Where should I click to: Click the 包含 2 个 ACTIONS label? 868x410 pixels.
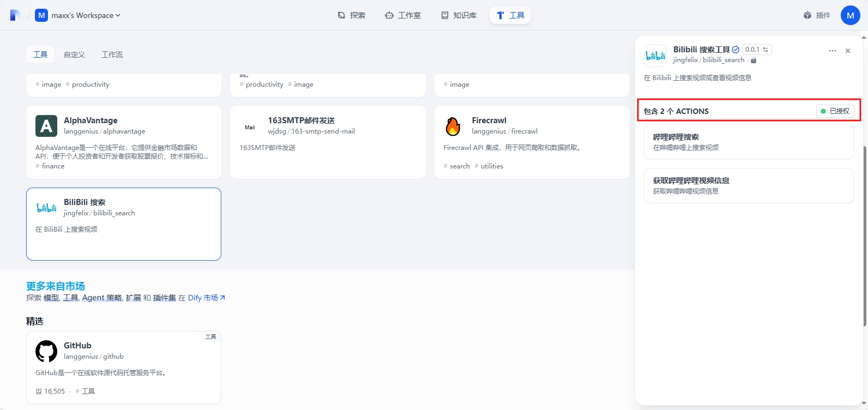(676, 111)
